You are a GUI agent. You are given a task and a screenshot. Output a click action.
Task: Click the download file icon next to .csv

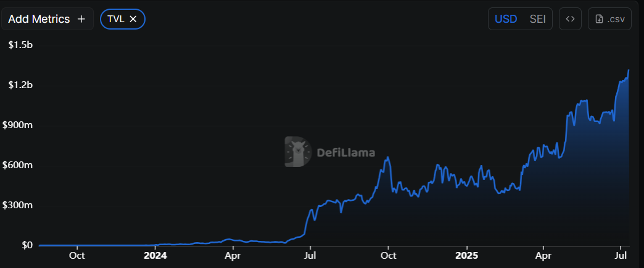pyautogui.click(x=599, y=19)
